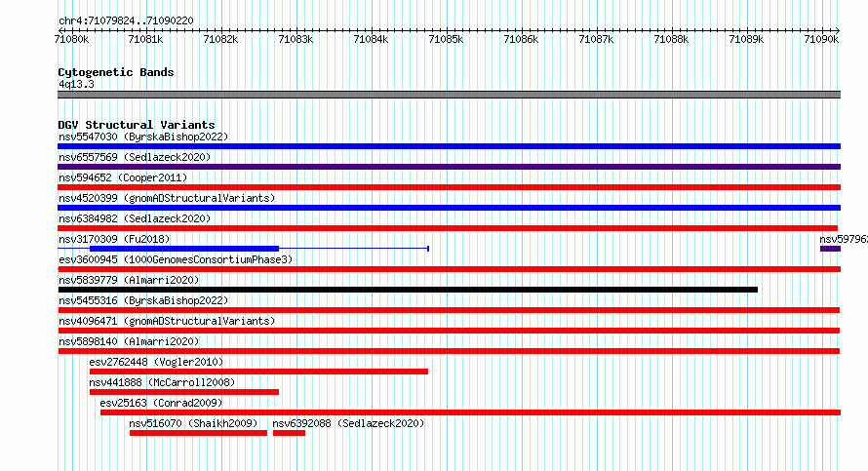
Task: Click the nsv4520399 (gnomADStructuralVariants) label
Action: [x=167, y=198]
